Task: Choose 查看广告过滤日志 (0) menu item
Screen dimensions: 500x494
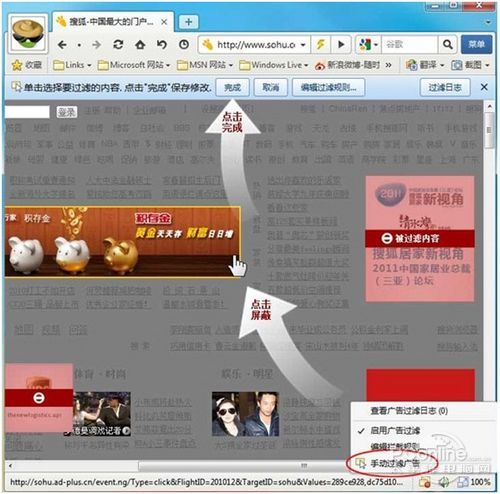Action: (x=409, y=411)
